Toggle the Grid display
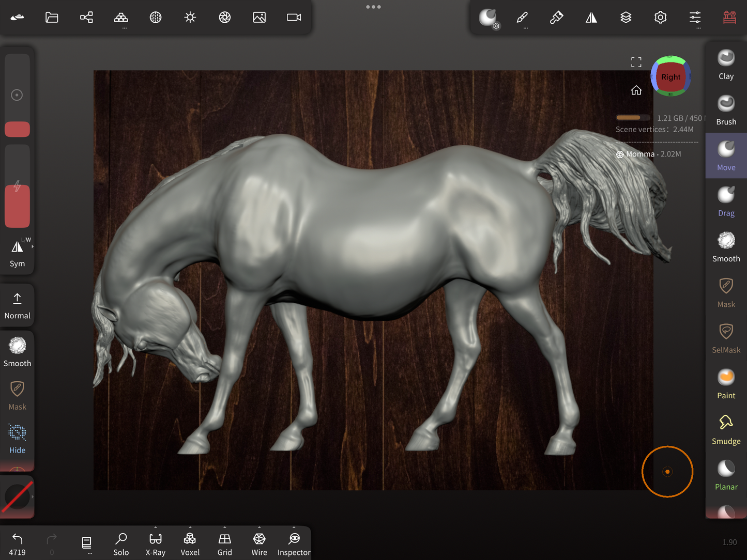Screen dimensions: 747x560 pyautogui.click(x=224, y=544)
